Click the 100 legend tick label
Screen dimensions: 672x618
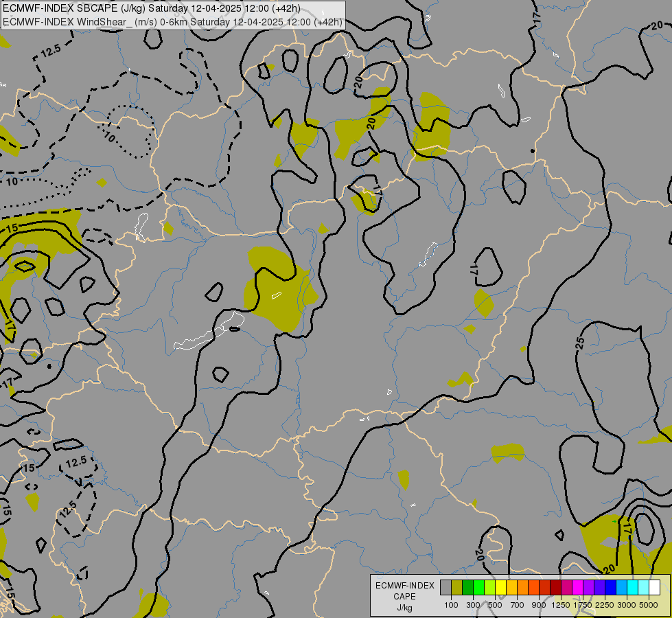click(451, 605)
